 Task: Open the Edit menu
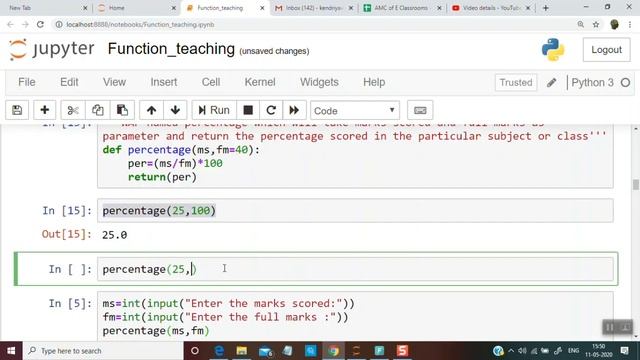(x=69, y=82)
